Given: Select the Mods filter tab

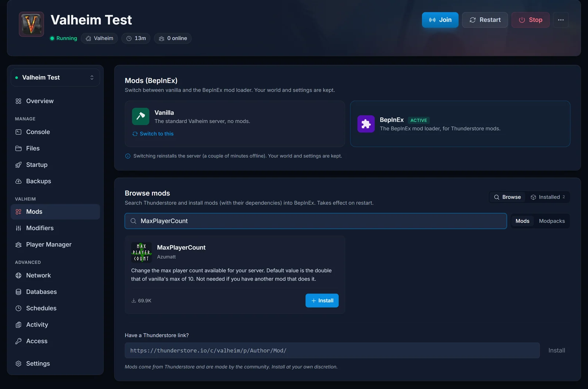Looking at the screenshot, I should (522, 221).
